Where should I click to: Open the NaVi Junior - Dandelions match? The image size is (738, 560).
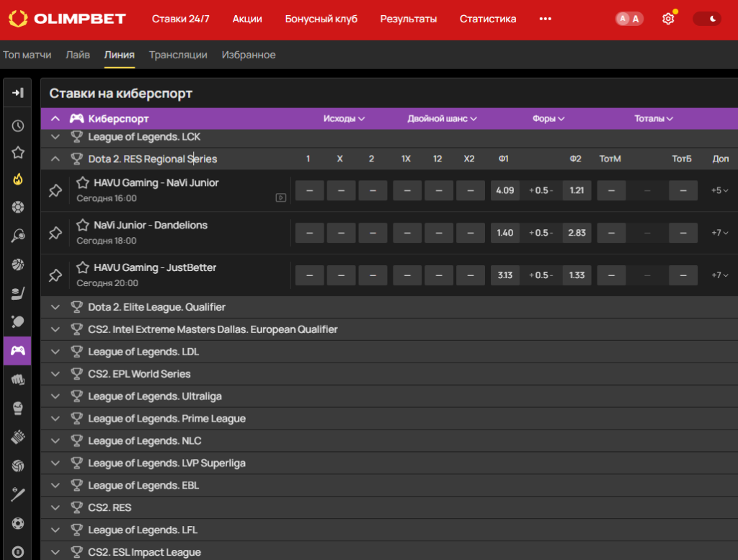pos(151,225)
